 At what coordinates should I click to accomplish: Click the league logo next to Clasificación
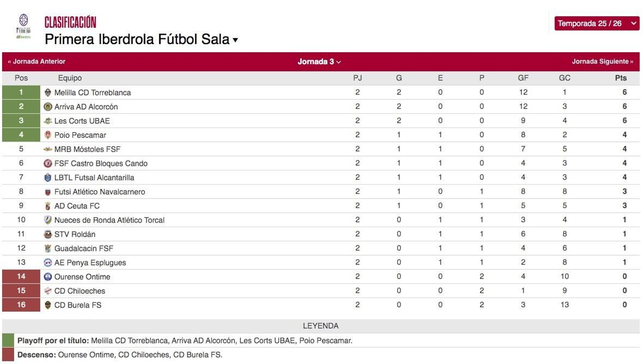[x=23, y=24]
